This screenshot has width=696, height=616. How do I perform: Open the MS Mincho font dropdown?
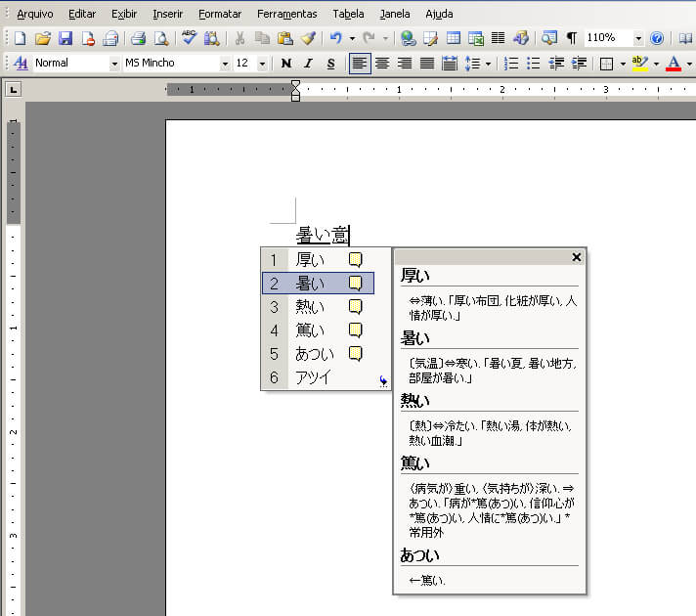pyautogui.click(x=225, y=64)
